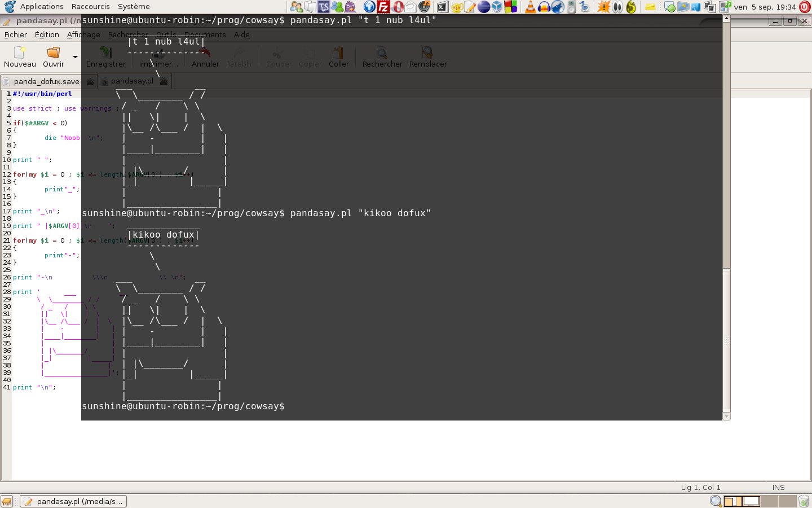The width and height of the screenshot is (812, 508).
Task: Open the terminal launcher icon in panel
Action: tap(442, 7)
